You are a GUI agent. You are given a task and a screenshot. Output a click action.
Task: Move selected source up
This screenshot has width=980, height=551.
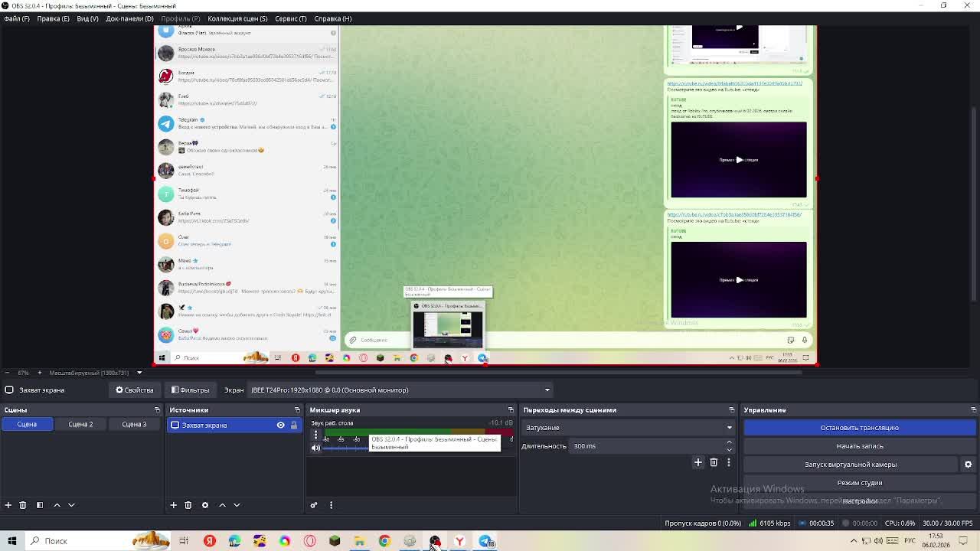point(222,505)
